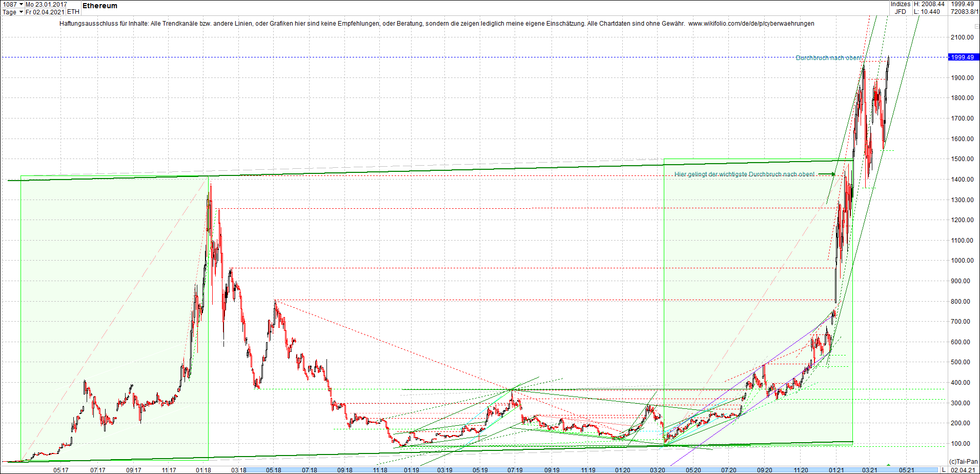
Task: Click the 03 20 time axis label
Action: (658, 470)
